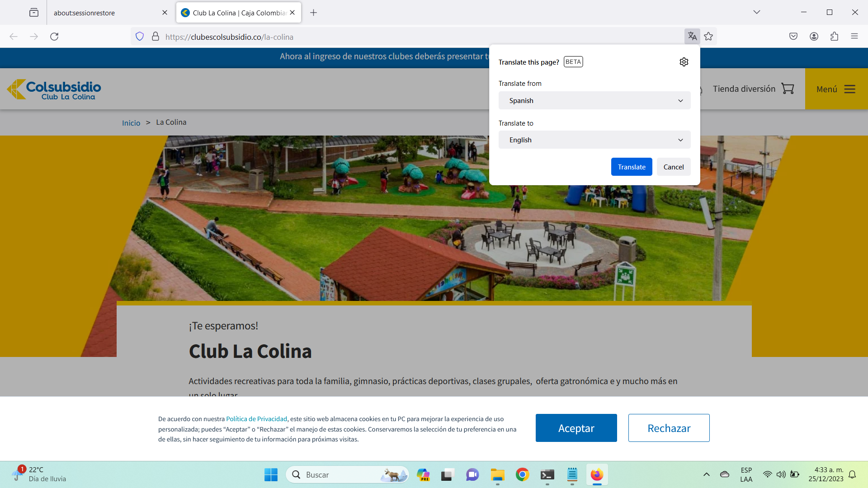Open the Política de Privacidad link
The width and height of the screenshot is (868, 488).
tap(256, 419)
